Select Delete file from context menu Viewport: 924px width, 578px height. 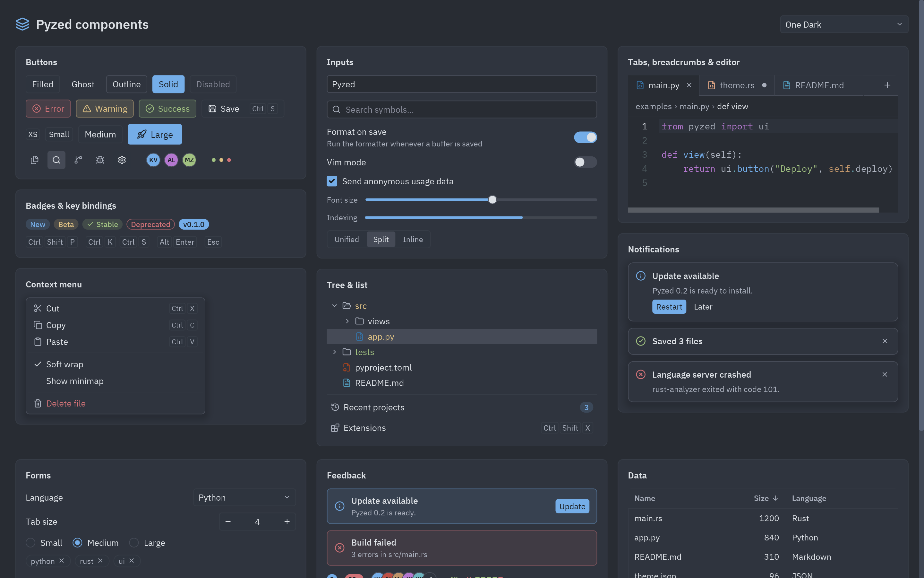point(115,403)
